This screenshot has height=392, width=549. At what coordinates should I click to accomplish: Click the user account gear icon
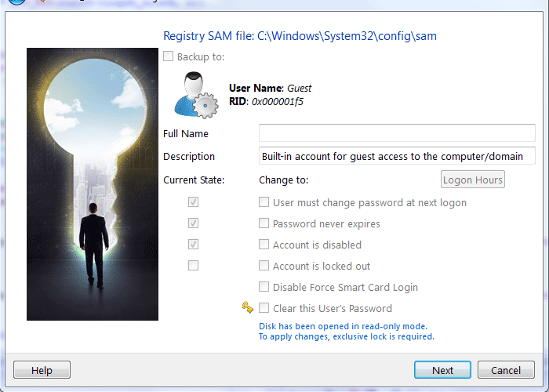[x=196, y=95]
